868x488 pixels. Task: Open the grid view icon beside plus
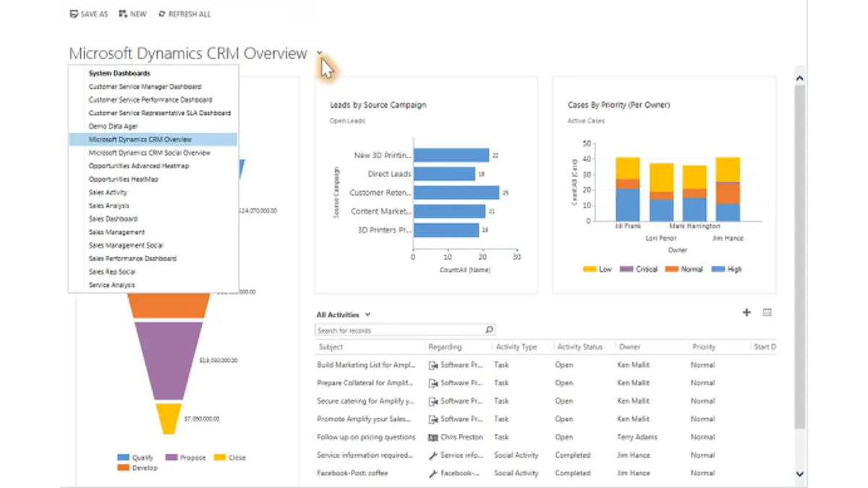767,312
